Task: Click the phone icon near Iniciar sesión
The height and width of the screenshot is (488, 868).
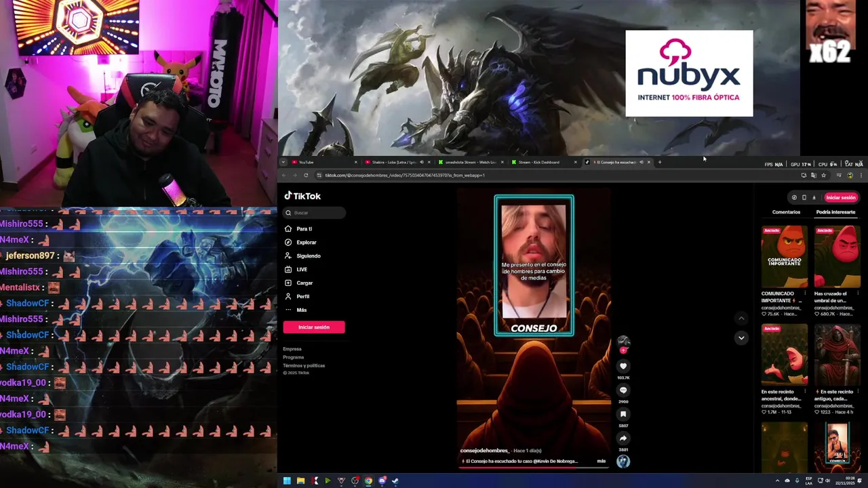Action: tap(804, 198)
